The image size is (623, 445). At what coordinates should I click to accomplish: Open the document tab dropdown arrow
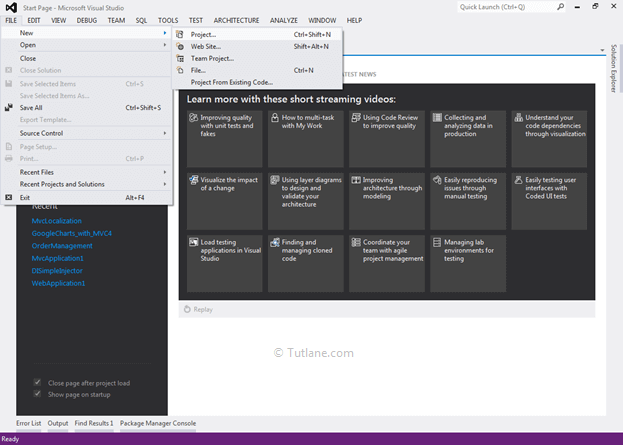click(x=602, y=50)
